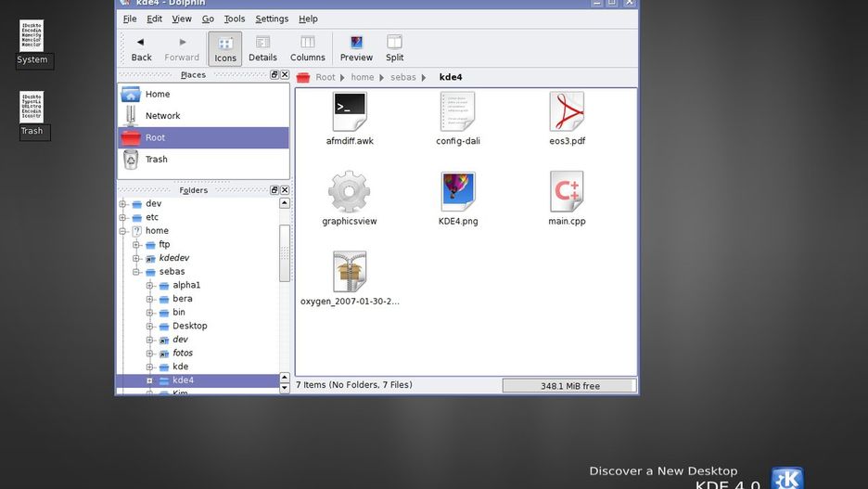Select Network in Places panel

(x=162, y=116)
